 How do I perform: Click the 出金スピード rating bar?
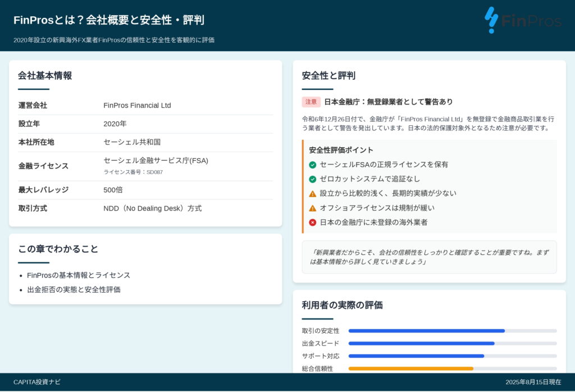453,343
